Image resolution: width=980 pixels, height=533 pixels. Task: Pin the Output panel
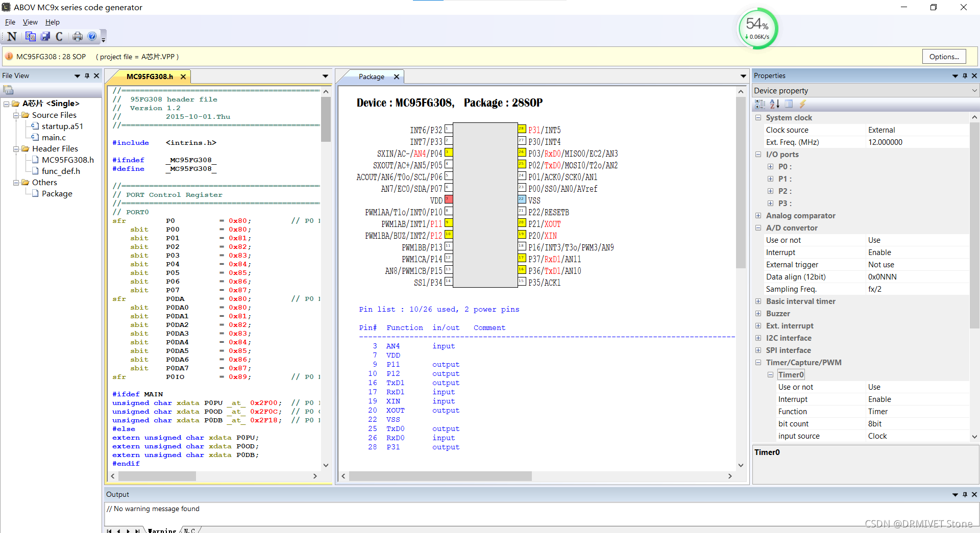(x=965, y=494)
